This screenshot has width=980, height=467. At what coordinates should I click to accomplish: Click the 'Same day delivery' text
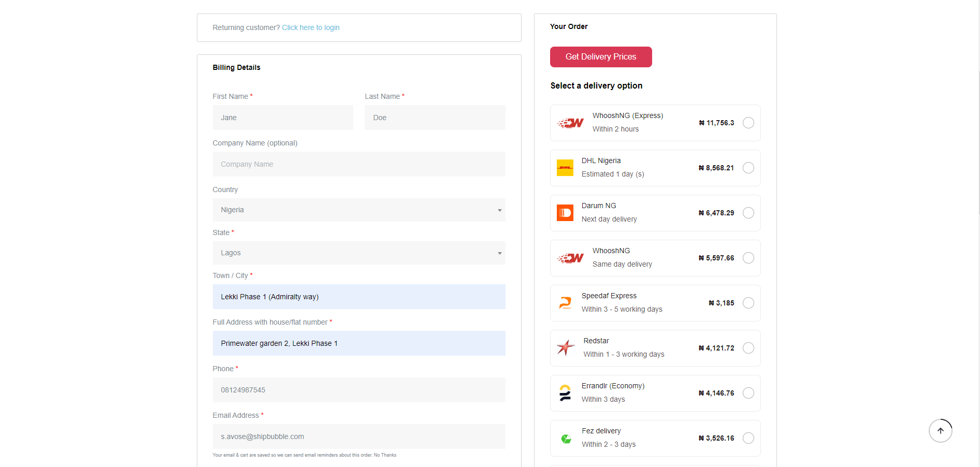[622, 264]
